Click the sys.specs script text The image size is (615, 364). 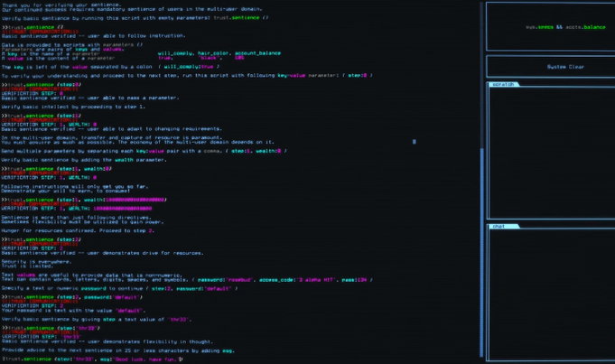(538, 27)
